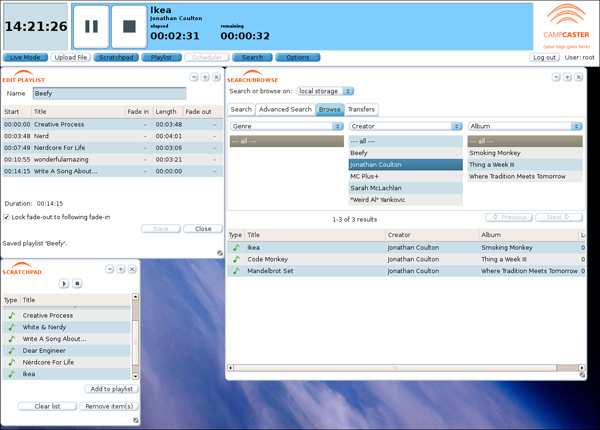Viewport: 600px width, 430px height.
Task: Select MC Plus+ in Creator list
Action: click(x=406, y=176)
